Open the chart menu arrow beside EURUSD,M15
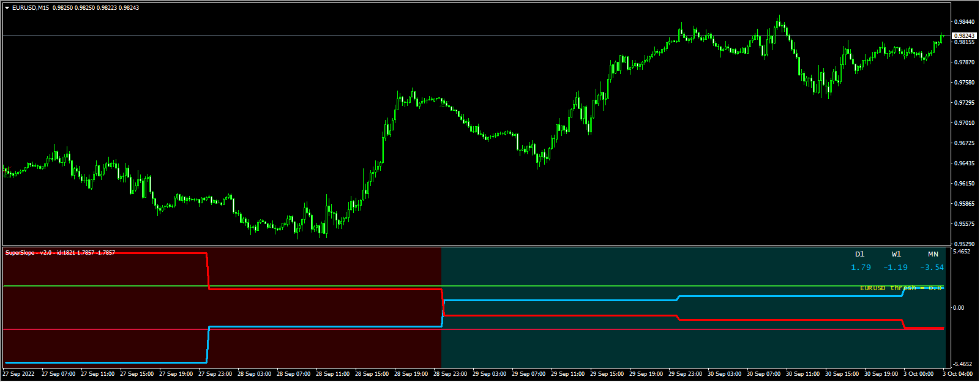The image size is (980, 382). [x=7, y=8]
